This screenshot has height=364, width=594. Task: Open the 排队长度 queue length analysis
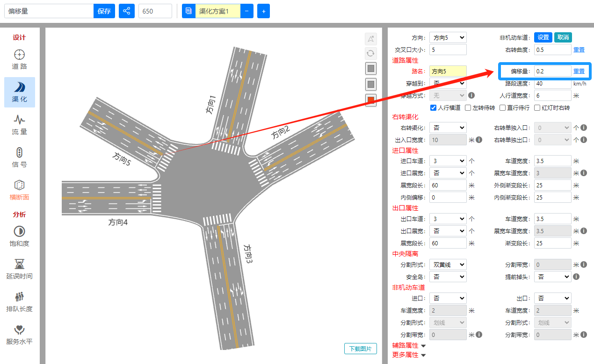tap(19, 302)
